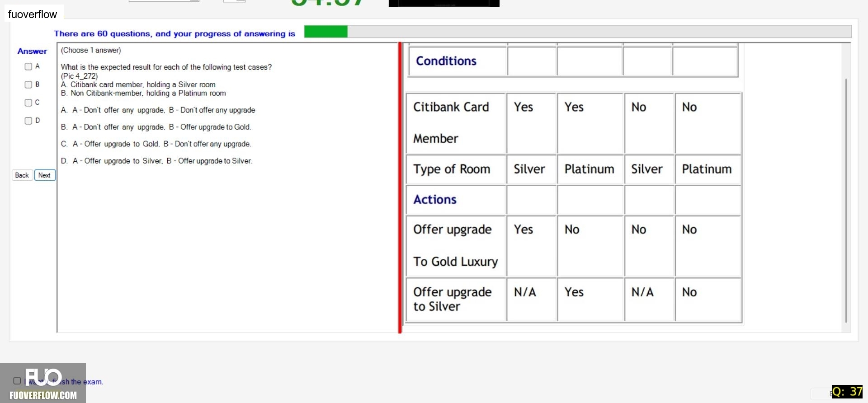Image resolution: width=868 pixels, height=403 pixels.
Task: Click the 'Citibank Card Member' row label
Action: 456,123
